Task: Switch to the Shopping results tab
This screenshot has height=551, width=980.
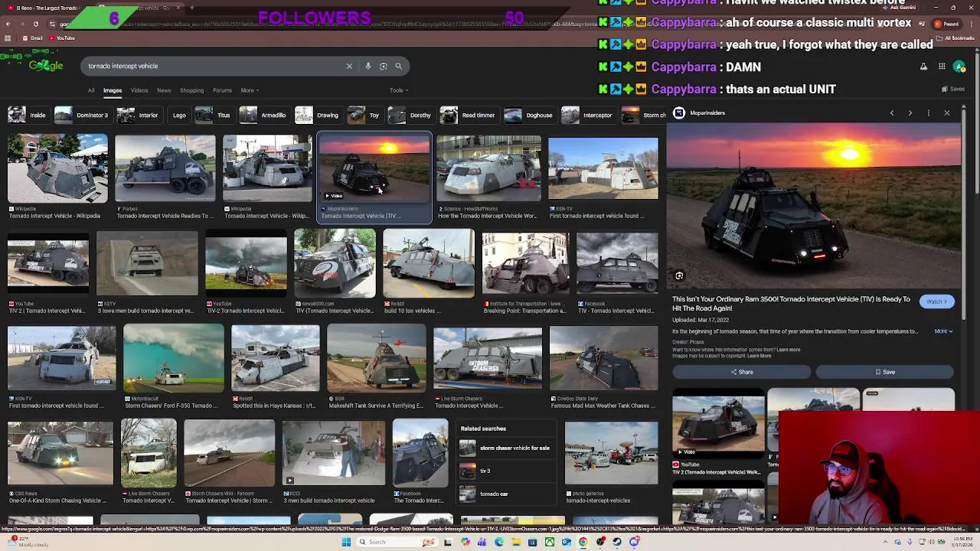Action: click(x=191, y=90)
